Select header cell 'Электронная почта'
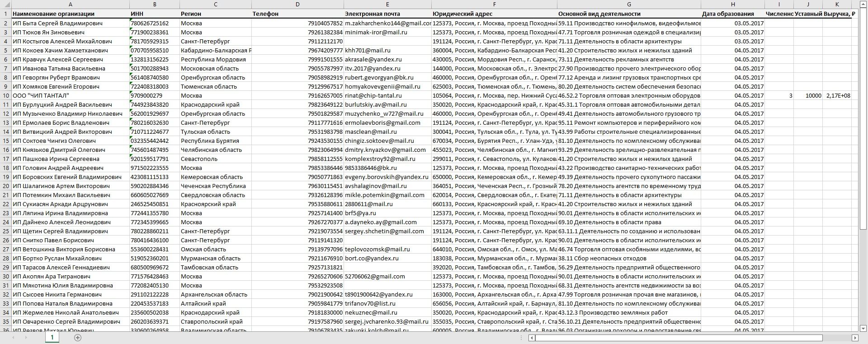The width and height of the screenshot is (868, 344). pos(387,14)
